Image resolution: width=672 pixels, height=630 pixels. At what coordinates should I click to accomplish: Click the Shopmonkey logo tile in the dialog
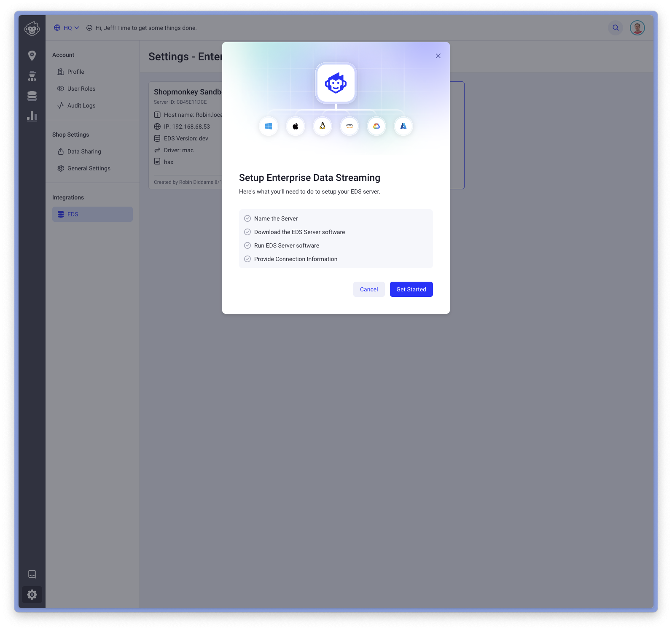336,83
